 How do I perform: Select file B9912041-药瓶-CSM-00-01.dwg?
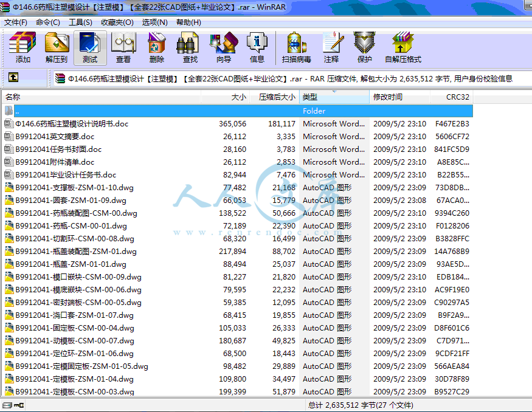71,226
